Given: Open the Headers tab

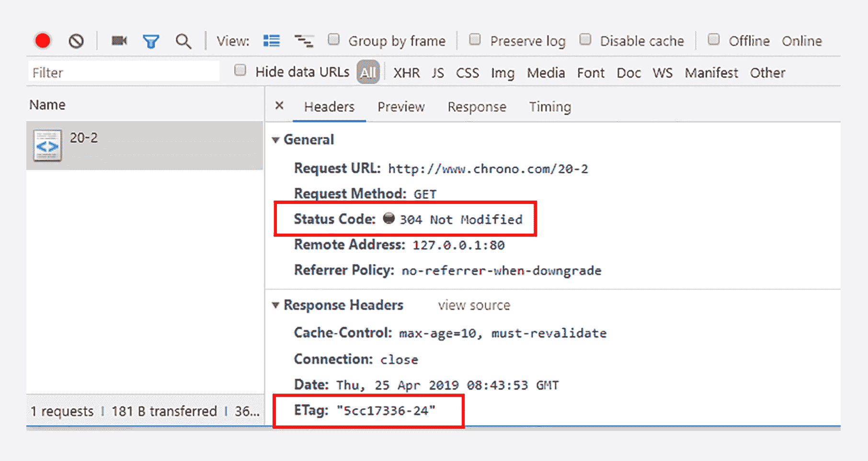Looking at the screenshot, I should (x=329, y=107).
